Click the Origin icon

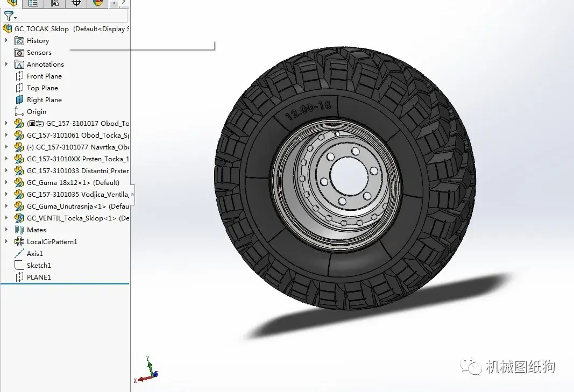coord(19,111)
